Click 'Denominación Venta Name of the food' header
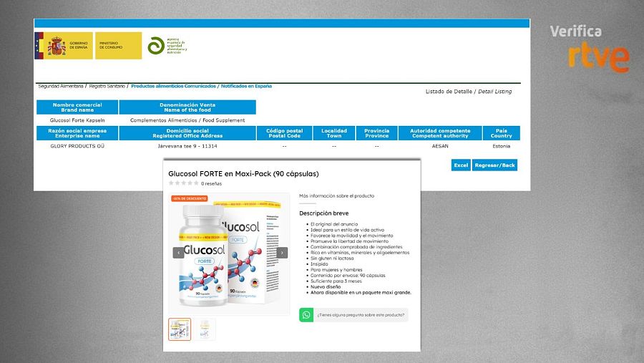This screenshot has width=644, height=363. coord(187,107)
